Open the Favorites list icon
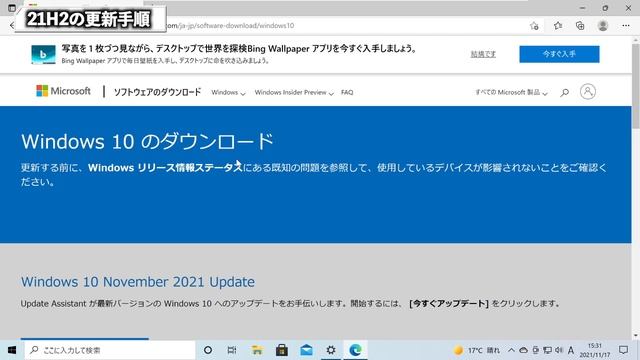This screenshot has height=360, width=640. [x=558, y=26]
